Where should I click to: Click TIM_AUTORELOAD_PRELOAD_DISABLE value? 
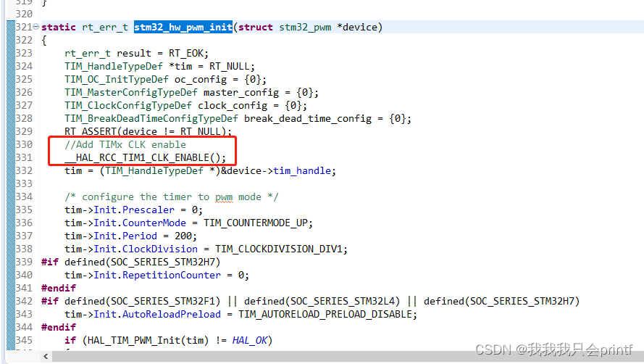coord(325,314)
